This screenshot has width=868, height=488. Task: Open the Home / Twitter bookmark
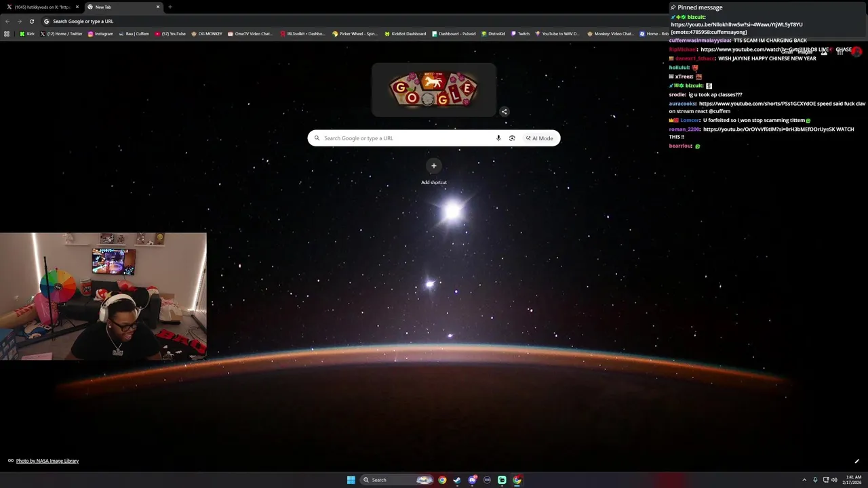[61, 33]
